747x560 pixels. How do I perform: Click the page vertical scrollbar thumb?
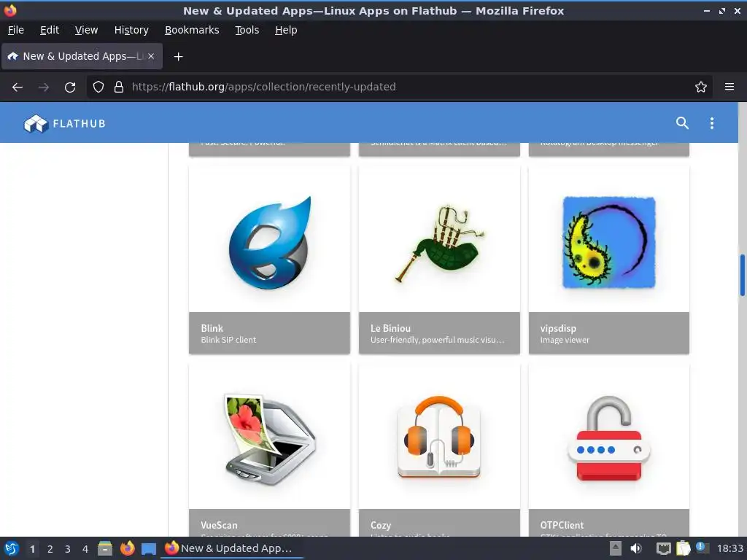(742, 275)
